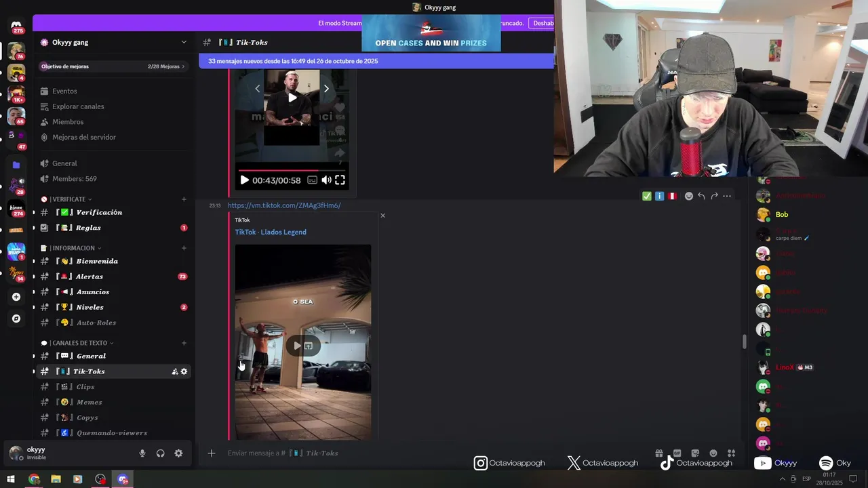Seek on the video progress bar
This screenshot has height=488, width=868.
[292, 170]
